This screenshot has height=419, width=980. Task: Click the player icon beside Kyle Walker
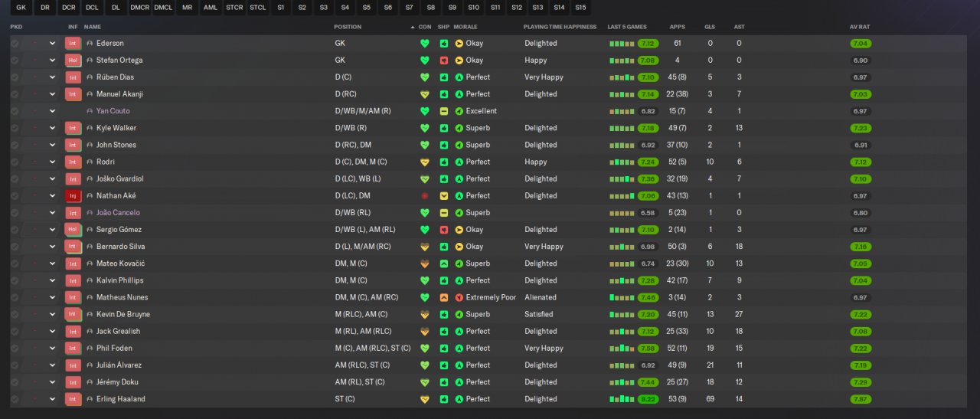90,128
